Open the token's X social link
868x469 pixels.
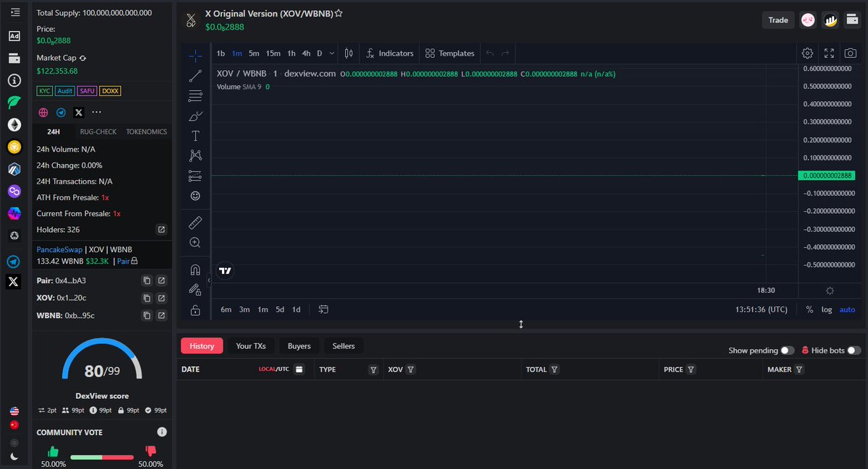(79, 113)
